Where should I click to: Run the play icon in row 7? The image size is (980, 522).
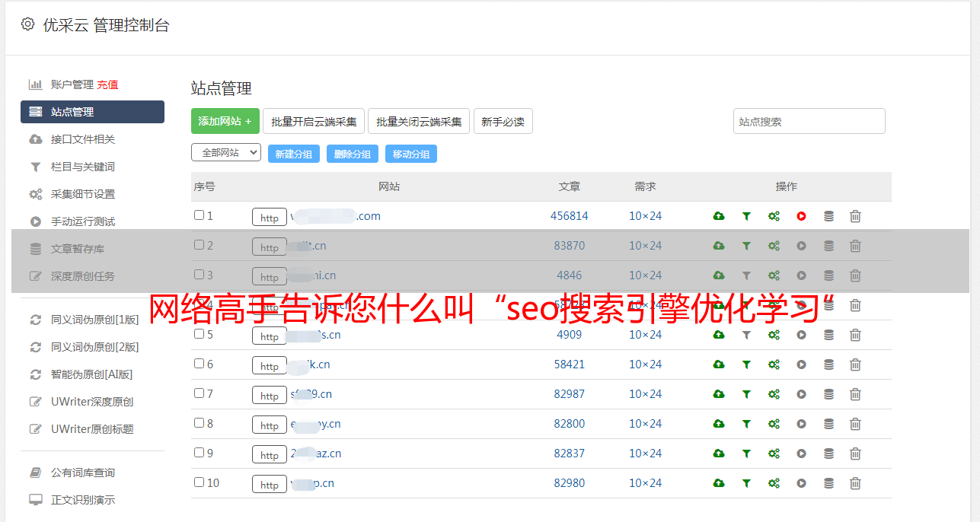801,394
